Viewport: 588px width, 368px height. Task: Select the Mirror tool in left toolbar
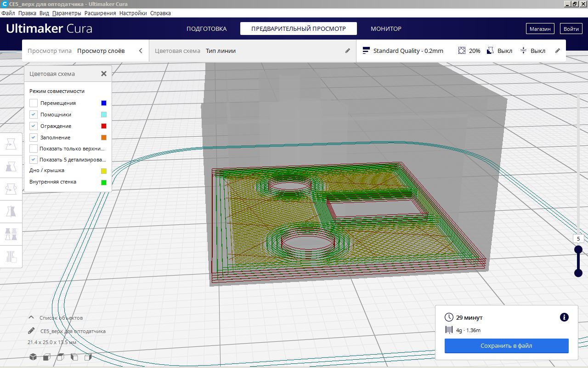tap(11, 211)
